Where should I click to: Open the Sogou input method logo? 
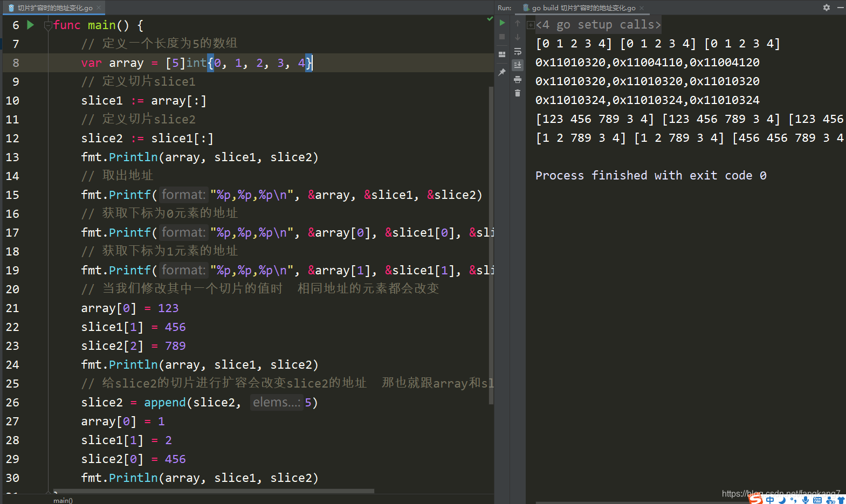(x=756, y=500)
